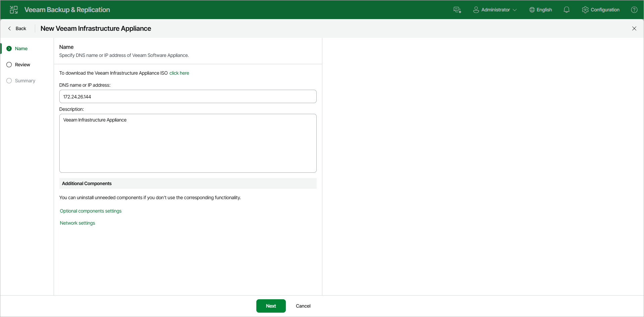Select the Review wizard step
644x317 pixels.
(22, 64)
